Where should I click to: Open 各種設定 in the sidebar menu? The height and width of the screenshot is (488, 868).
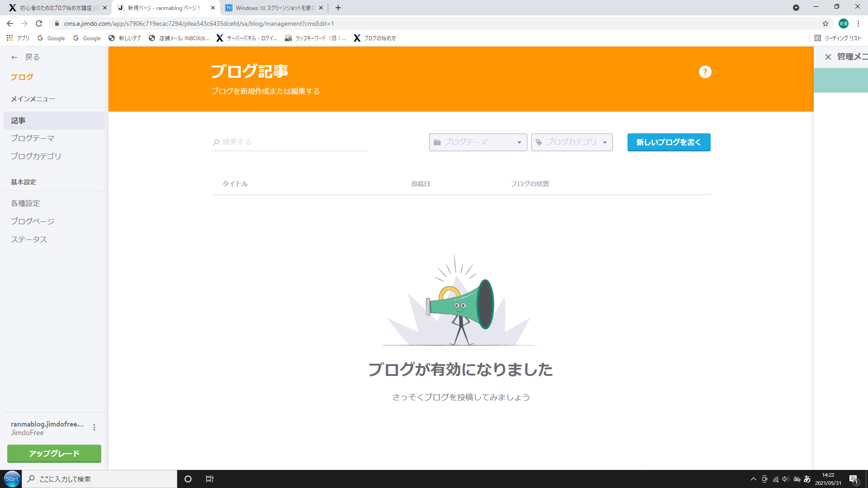(25, 203)
